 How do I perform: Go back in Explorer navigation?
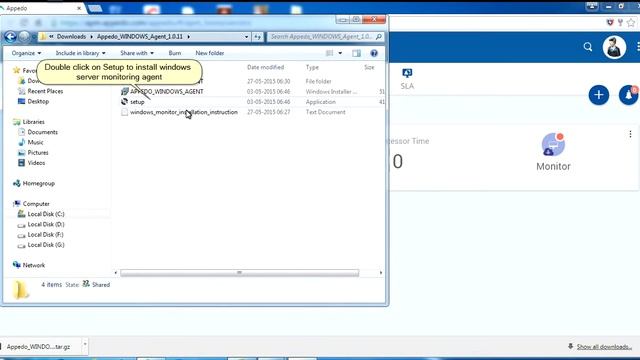click(x=10, y=37)
